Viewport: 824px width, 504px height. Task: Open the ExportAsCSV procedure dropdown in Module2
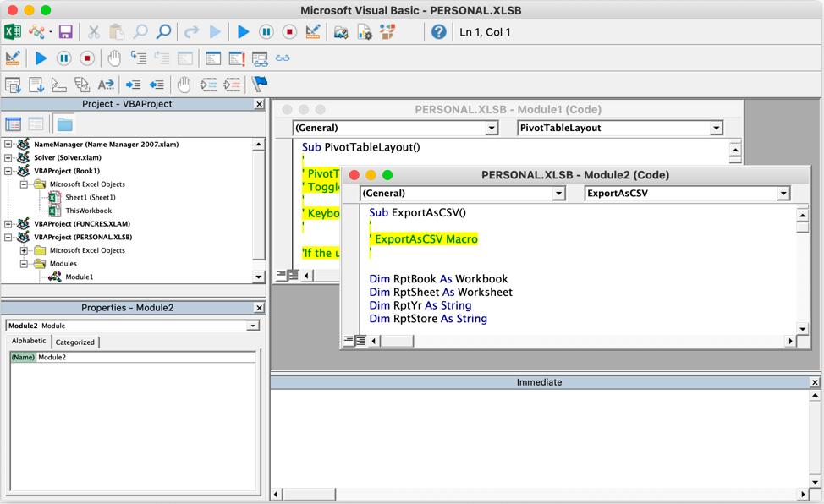tap(783, 194)
